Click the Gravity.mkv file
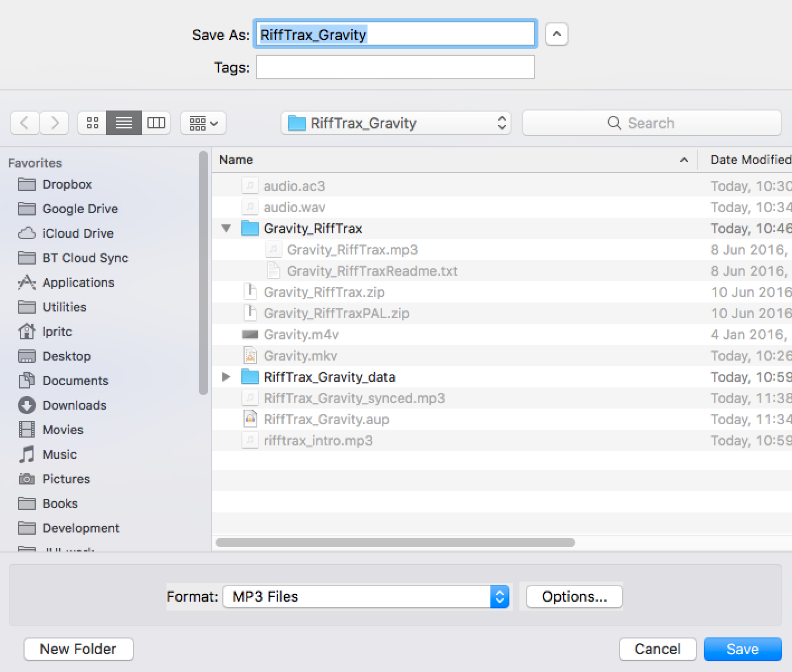This screenshot has width=792, height=672. 502,356
